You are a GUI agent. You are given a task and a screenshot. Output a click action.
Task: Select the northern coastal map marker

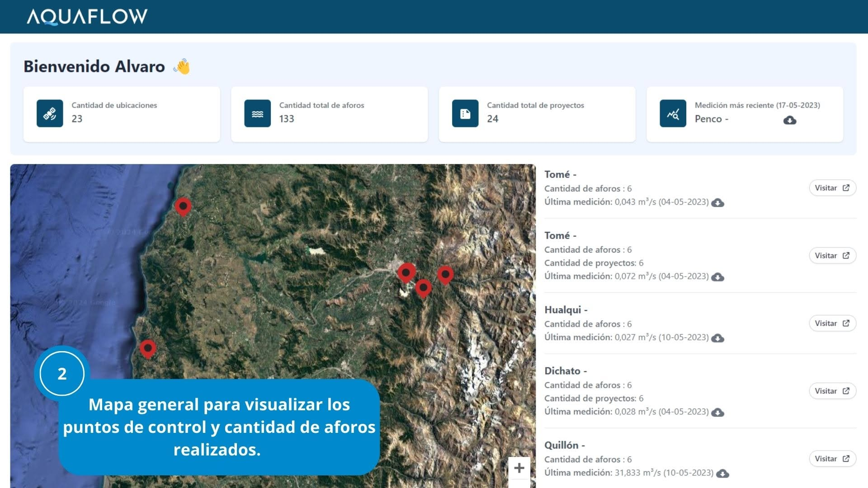183,207
